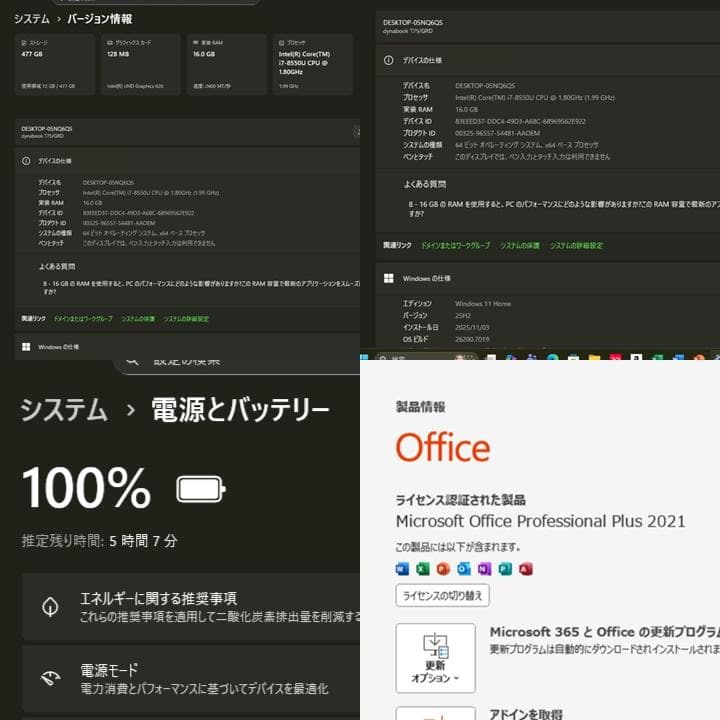Click the ライセンスの切り替え button
The image size is (720, 720).
(443, 596)
